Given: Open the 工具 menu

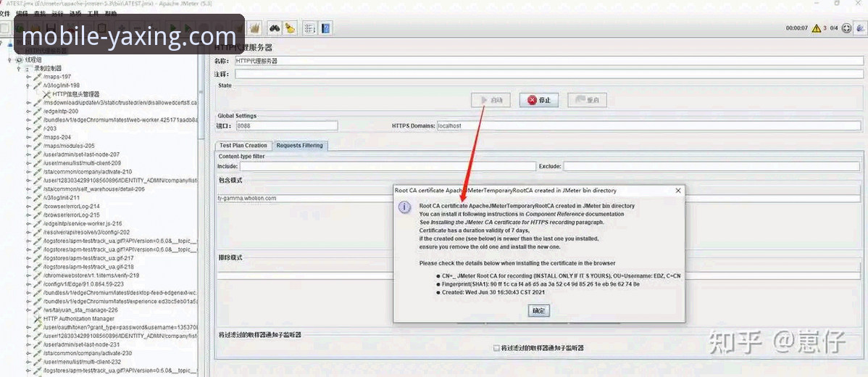Looking at the screenshot, I should [x=93, y=13].
